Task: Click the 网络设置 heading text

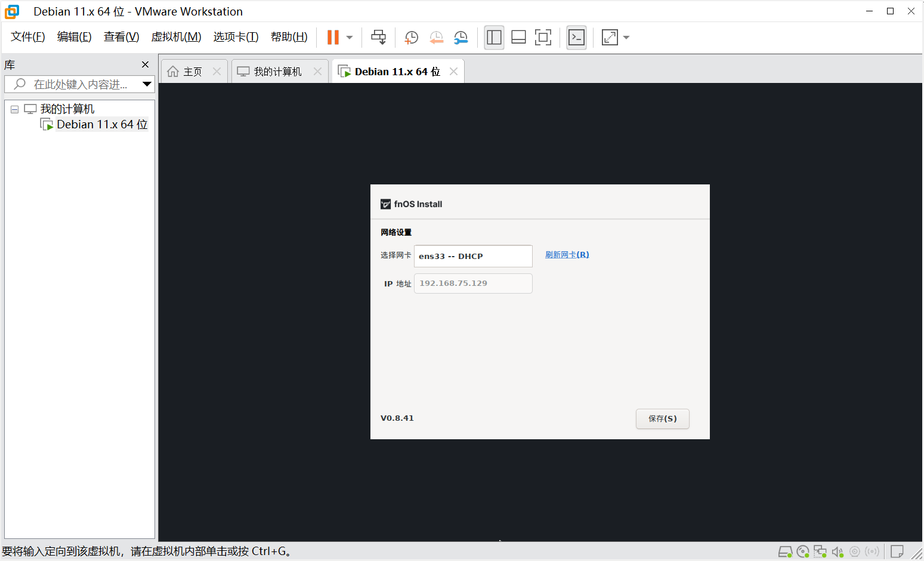Action: click(396, 232)
